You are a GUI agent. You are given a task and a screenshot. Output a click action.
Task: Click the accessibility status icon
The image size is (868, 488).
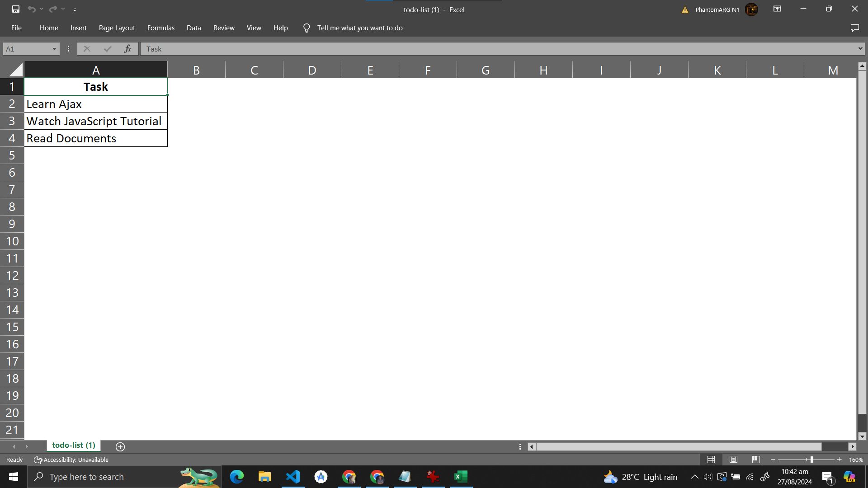(x=38, y=460)
